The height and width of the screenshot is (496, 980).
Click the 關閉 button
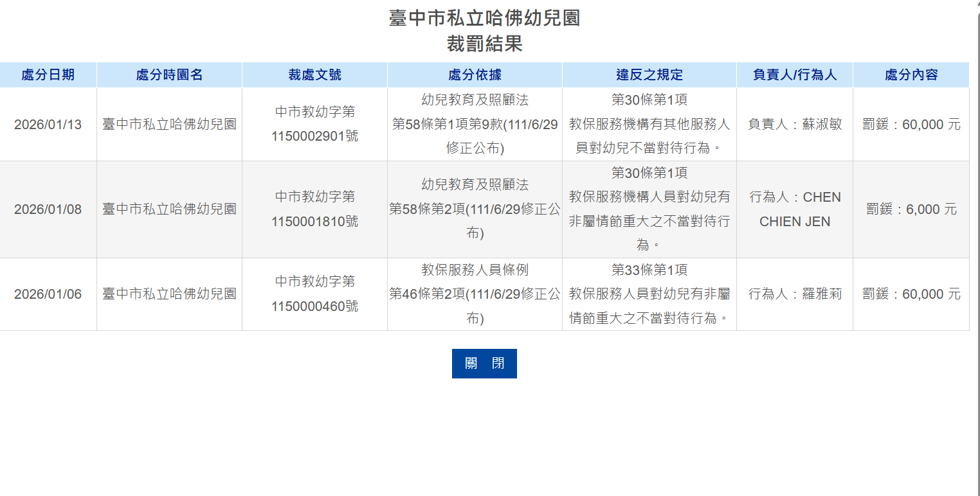(x=484, y=364)
